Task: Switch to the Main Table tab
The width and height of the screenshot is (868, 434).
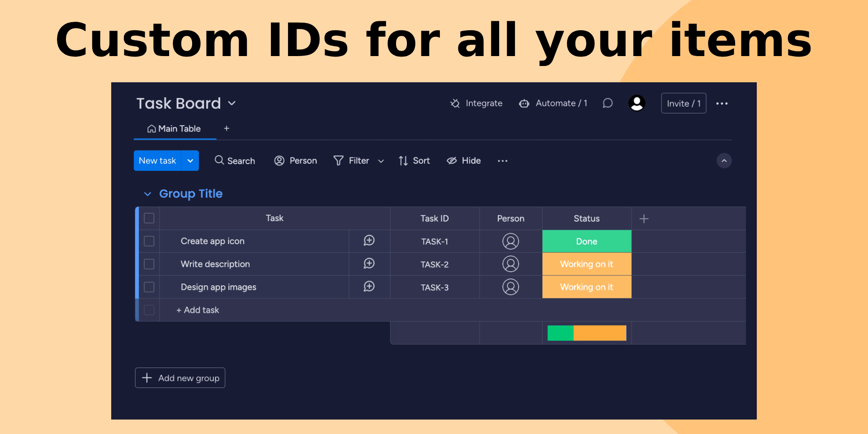Action: (175, 129)
